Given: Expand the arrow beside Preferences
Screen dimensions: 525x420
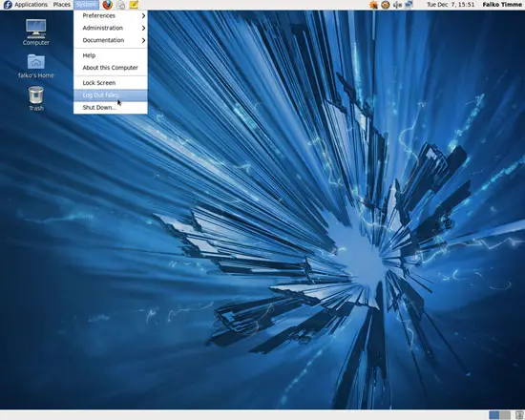Looking at the screenshot, I should [143, 15].
